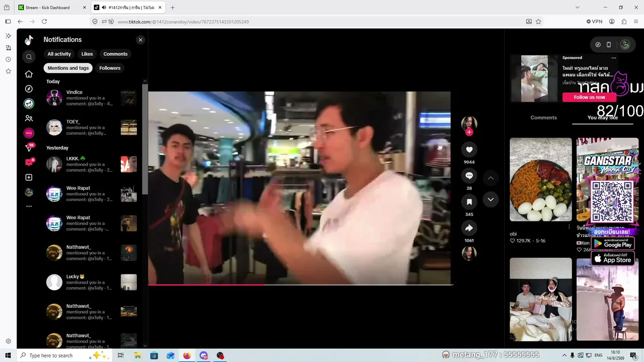Open the sponsored ad thumbnail
Image resolution: width=644 pixels, height=362 pixels.
(x=534, y=78)
